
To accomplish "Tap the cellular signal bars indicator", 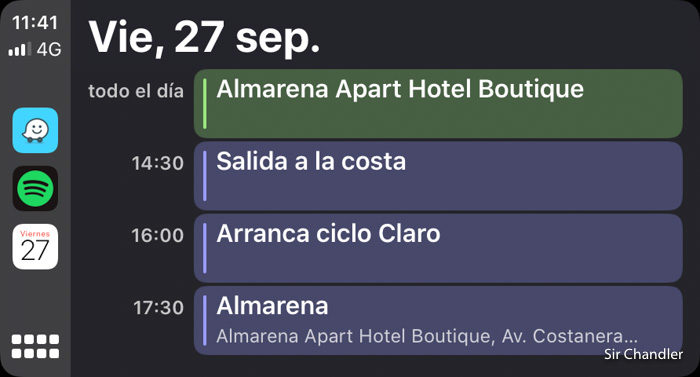I will (x=20, y=49).
